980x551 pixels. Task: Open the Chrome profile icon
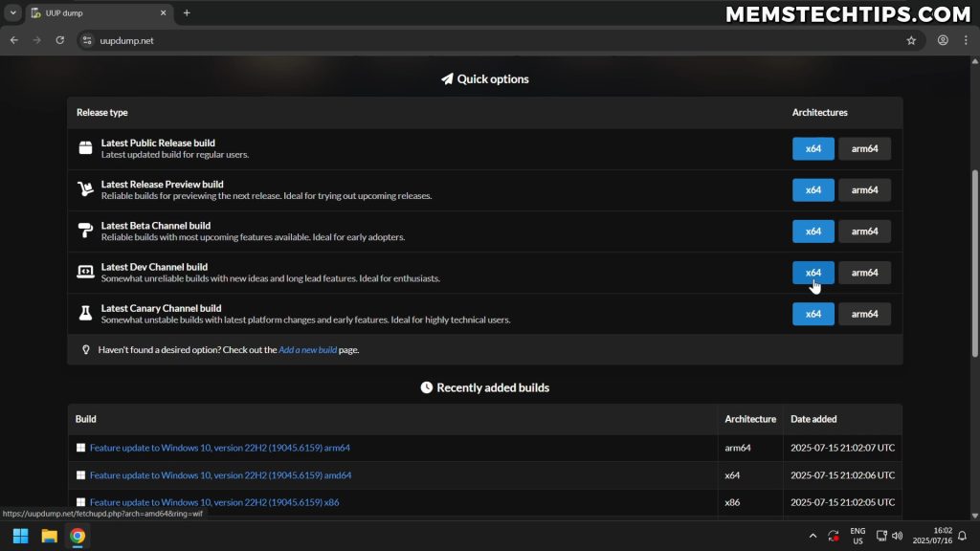pos(943,40)
